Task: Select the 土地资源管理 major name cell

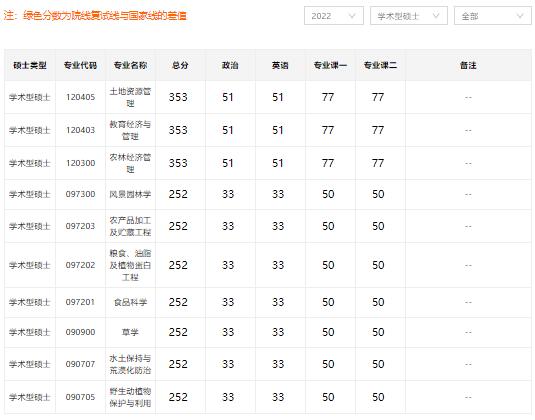Action: (130, 97)
